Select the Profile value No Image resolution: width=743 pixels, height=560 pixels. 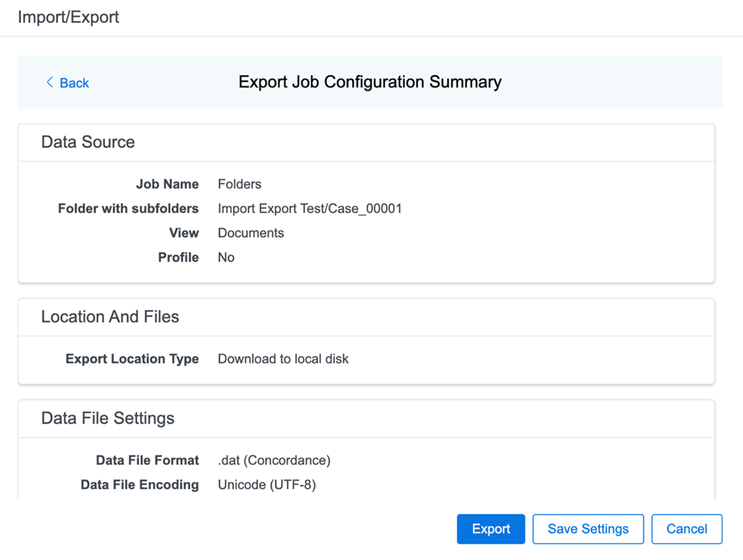click(226, 258)
